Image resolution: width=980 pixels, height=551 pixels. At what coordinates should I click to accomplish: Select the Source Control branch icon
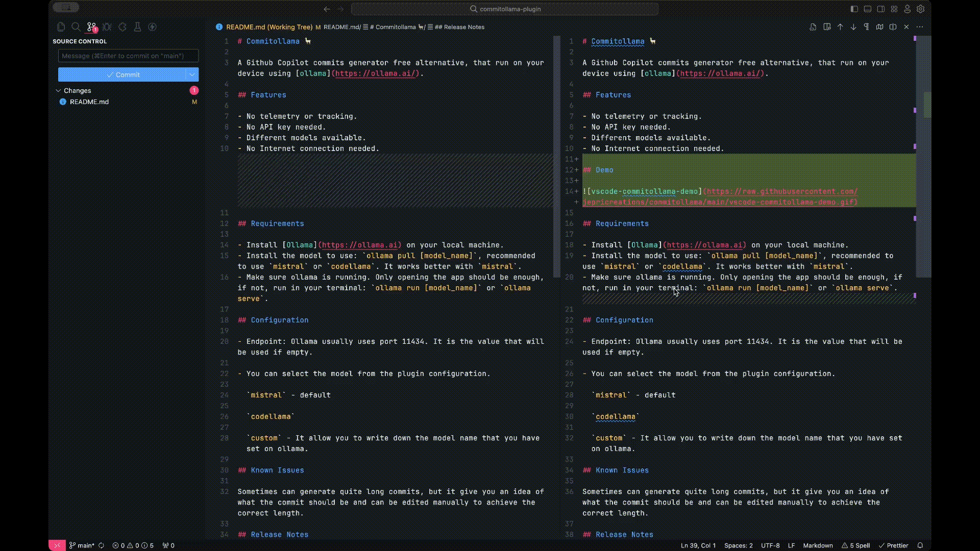[x=91, y=27]
